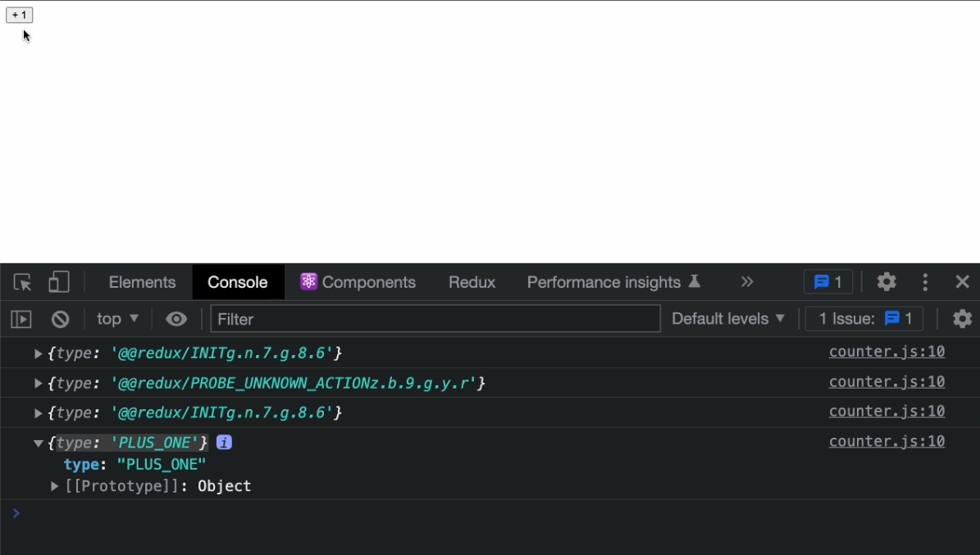Toggle the console sidebar panel
The width and height of the screenshot is (980, 555).
(21, 319)
